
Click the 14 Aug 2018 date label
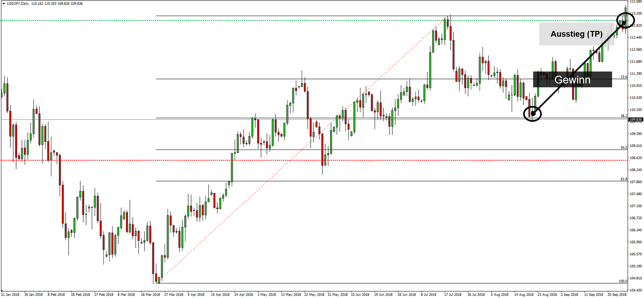click(524, 294)
